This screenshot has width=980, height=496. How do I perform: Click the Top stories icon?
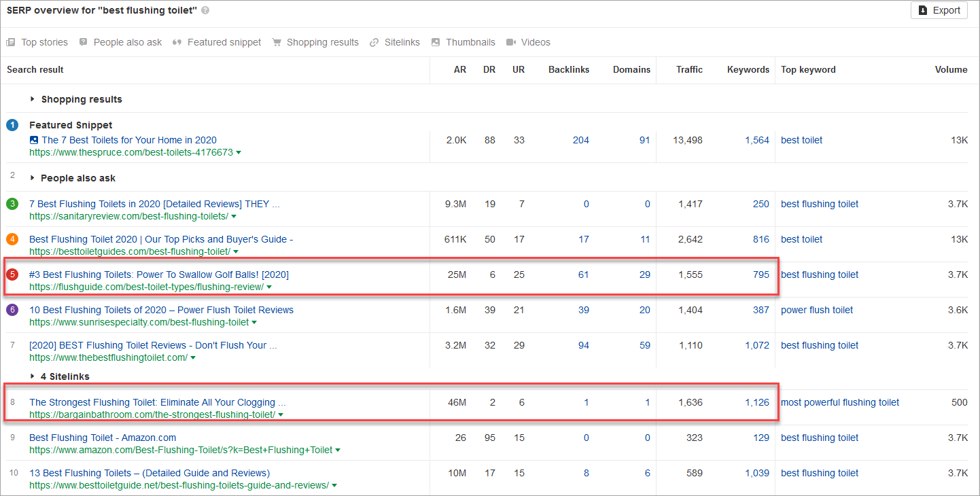point(11,42)
